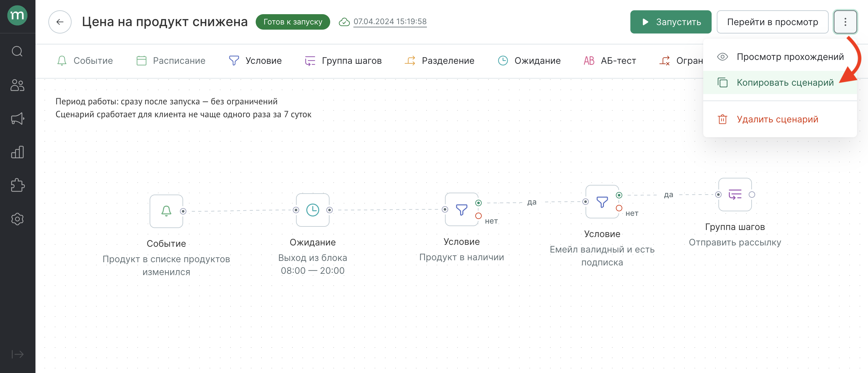This screenshot has height=373, width=868.
Task: Toggle the three-dot more options menu
Action: click(x=845, y=22)
